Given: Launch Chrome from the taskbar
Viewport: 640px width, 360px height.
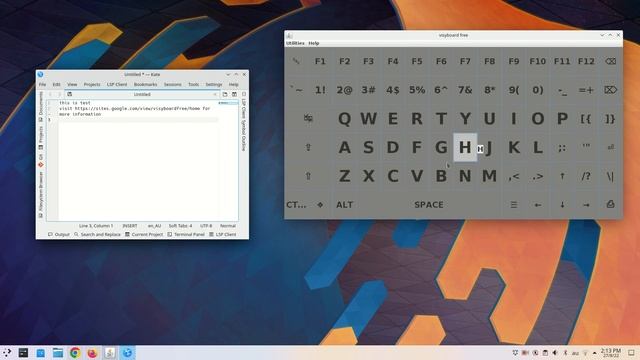Looking at the screenshot, I should tap(75, 353).
